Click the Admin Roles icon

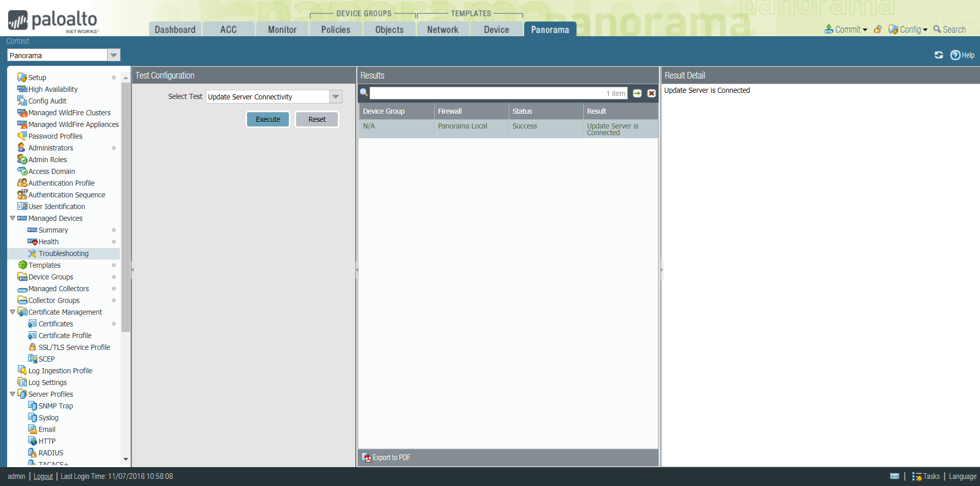[x=22, y=160]
